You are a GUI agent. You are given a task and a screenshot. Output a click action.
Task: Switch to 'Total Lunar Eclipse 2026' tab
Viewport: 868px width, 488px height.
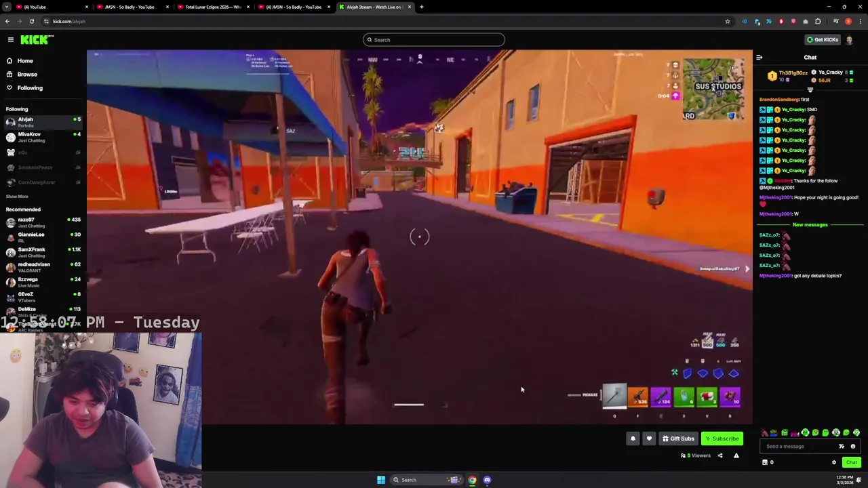pyautogui.click(x=212, y=7)
